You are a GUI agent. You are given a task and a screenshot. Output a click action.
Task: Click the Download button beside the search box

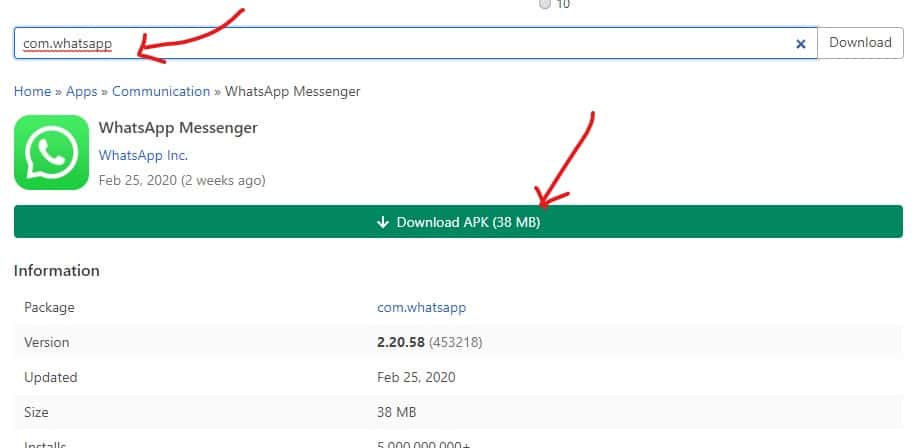[860, 43]
